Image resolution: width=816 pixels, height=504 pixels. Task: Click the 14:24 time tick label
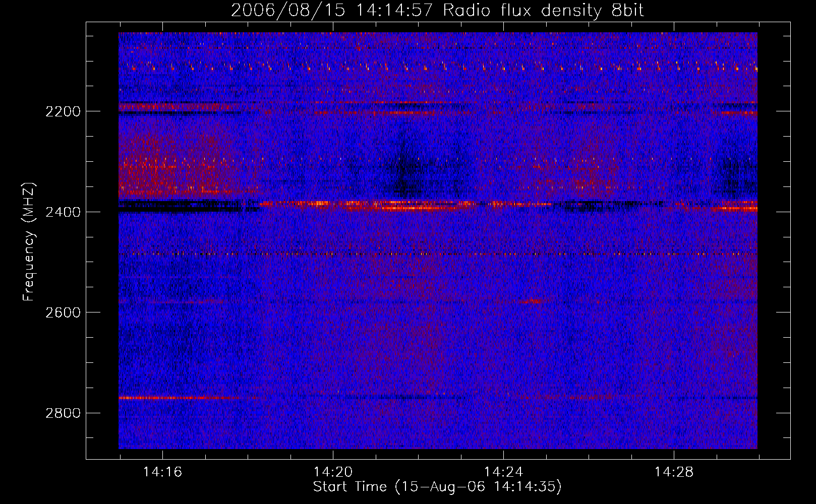click(503, 472)
